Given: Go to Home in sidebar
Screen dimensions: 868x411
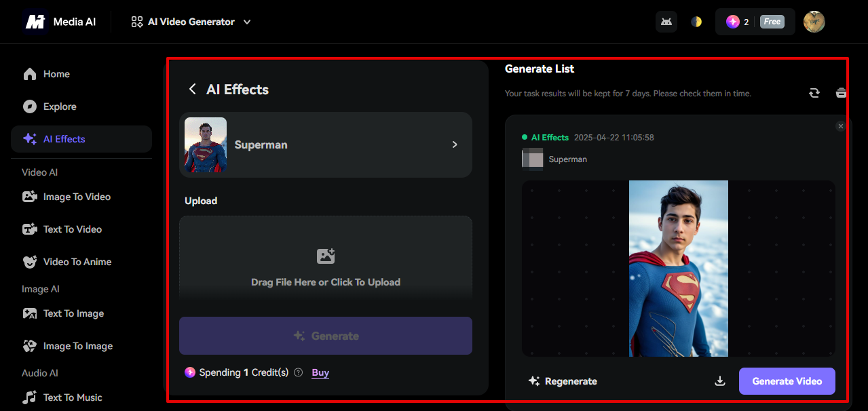Looking at the screenshot, I should pos(81,74).
